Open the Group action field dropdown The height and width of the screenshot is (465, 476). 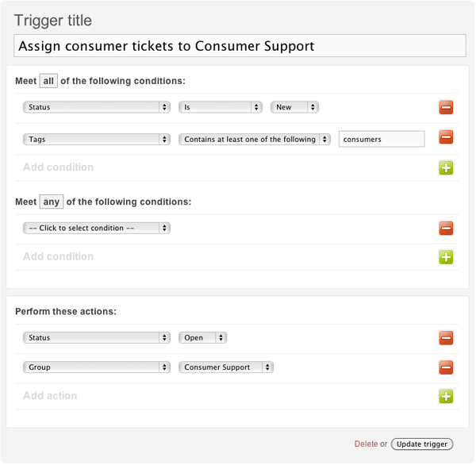tap(97, 367)
